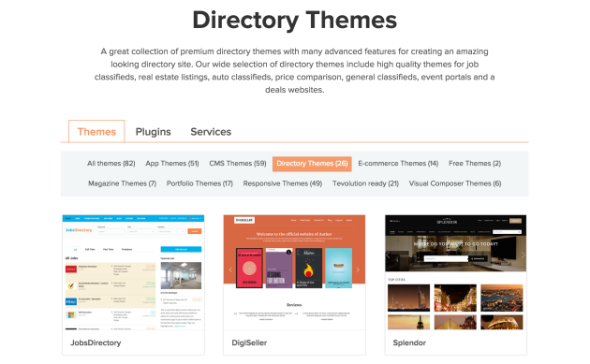Viewport: 590px width, 364px height.
Task: Filter by CMS Themes (59)
Action: tap(238, 164)
